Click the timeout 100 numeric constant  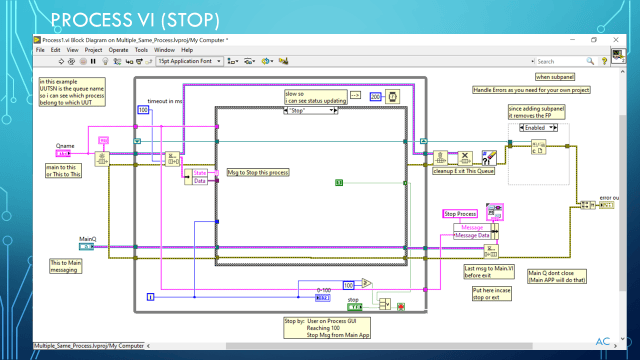click(x=143, y=110)
